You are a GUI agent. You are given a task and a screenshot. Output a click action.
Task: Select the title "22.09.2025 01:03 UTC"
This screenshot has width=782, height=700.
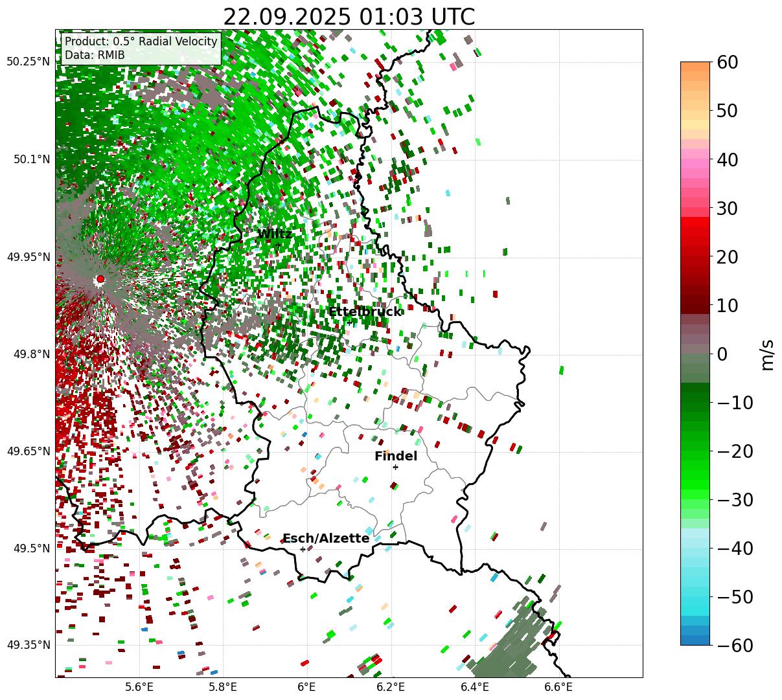click(349, 16)
